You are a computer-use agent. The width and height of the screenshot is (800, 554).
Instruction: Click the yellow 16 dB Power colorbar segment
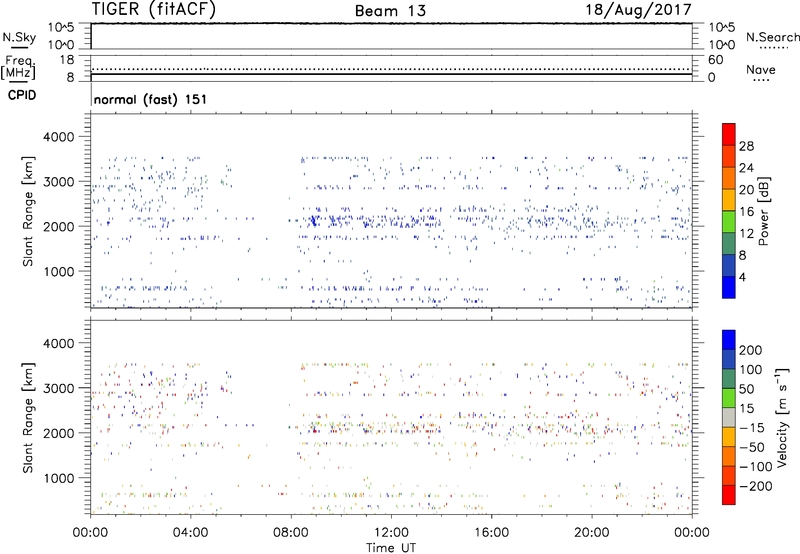[729, 200]
